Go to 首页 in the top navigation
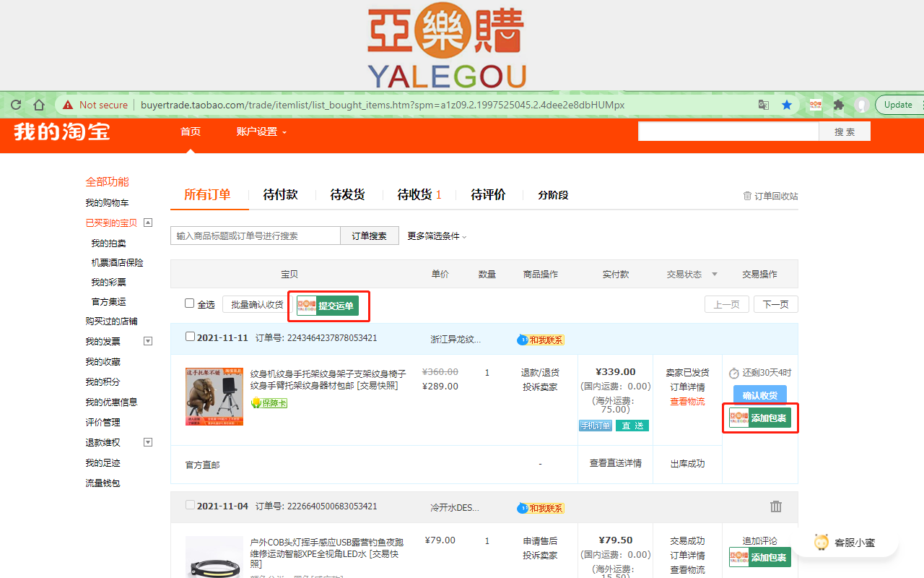This screenshot has height=578, width=924. (191, 131)
